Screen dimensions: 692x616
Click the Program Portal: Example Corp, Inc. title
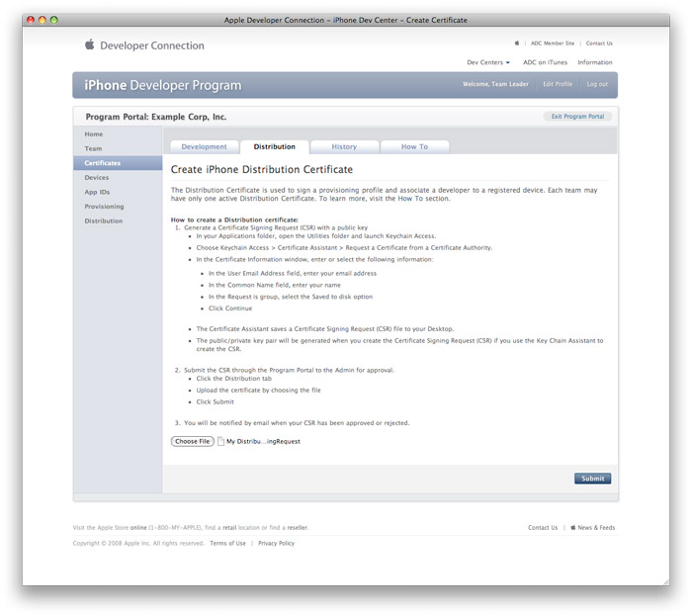pos(156,117)
